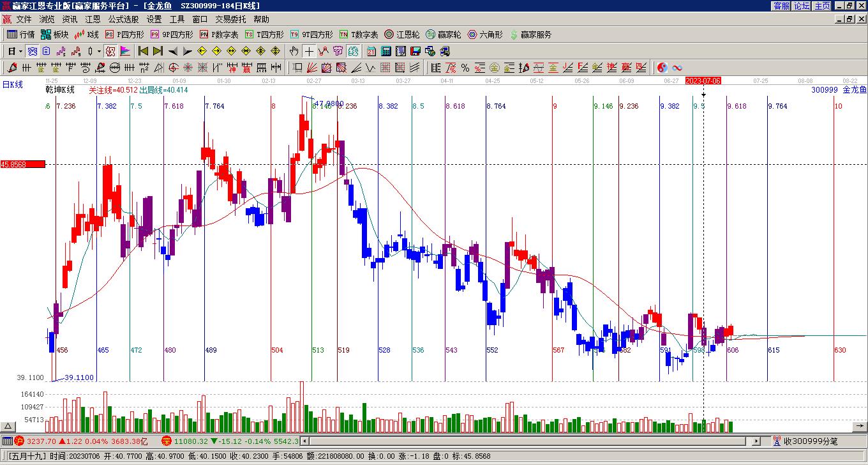This screenshot has height=465, width=868.
Task: Click the 主页 homepage button
Action: [x=822, y=6]
